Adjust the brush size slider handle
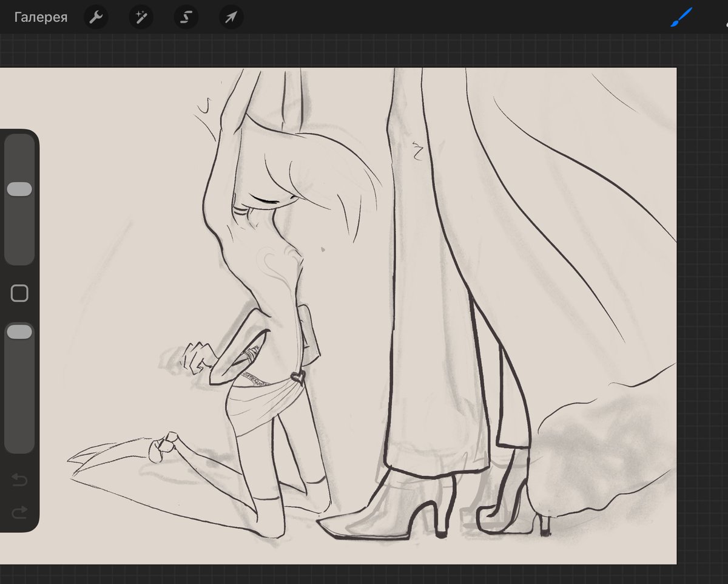The width and height of the screenshot is (728, 584). point(19,189)
